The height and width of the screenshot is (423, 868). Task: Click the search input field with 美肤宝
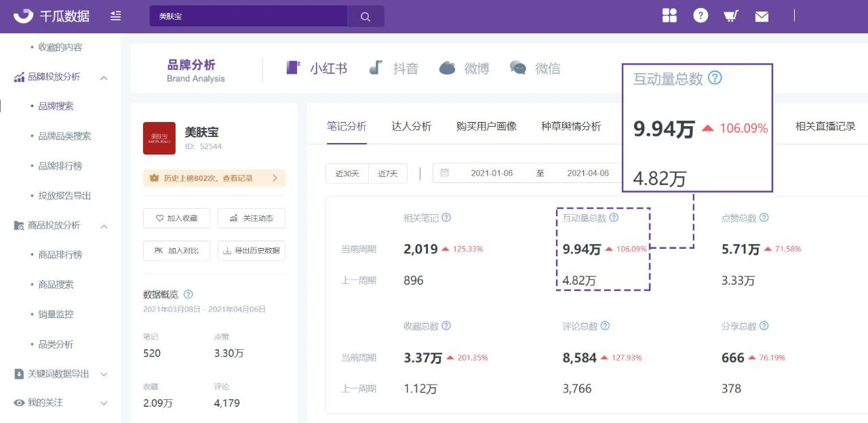pos(248,16)
